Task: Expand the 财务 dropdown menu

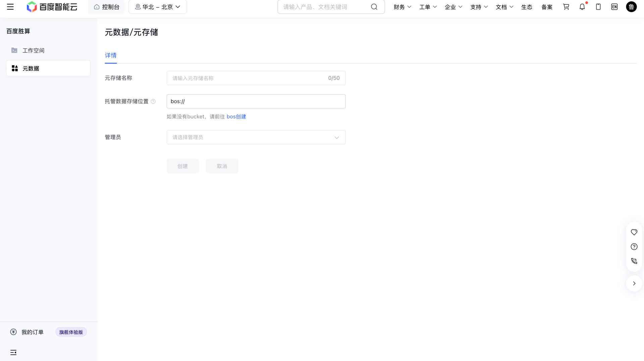Action: point(402,7)
